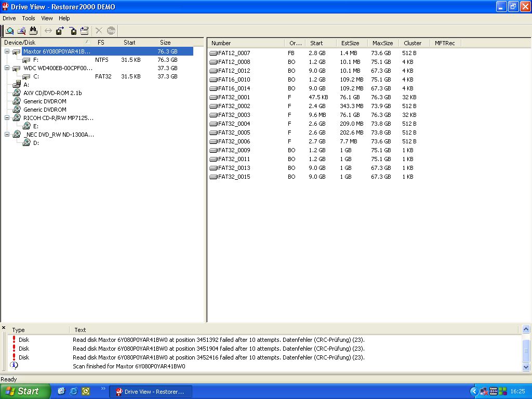Click the Scan drive toolbar icon
This screenshot has height=399, width=532.
coord(21,31)
